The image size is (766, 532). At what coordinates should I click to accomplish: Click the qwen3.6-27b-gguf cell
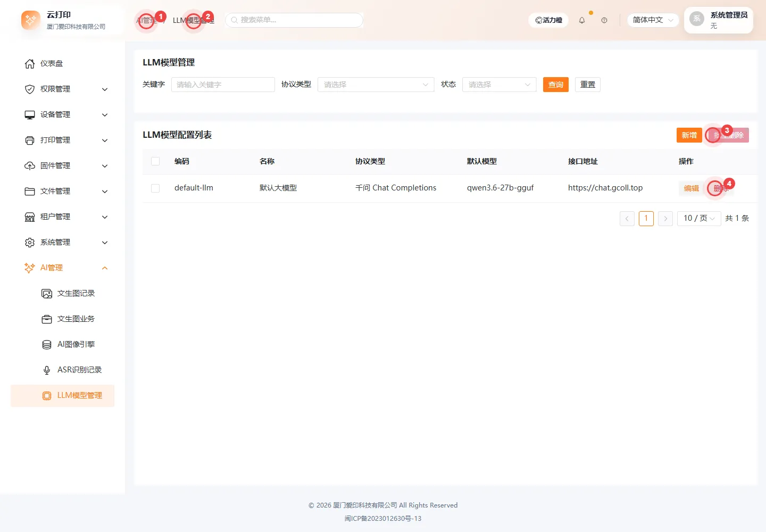[x=500, y=188]
